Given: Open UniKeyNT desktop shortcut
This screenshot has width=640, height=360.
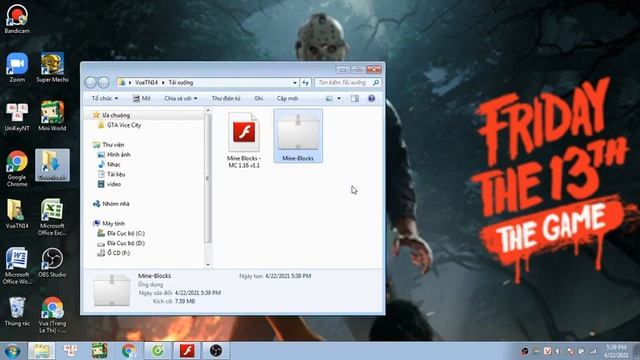Looking at the screenshot, I should [x=17, y=116].
